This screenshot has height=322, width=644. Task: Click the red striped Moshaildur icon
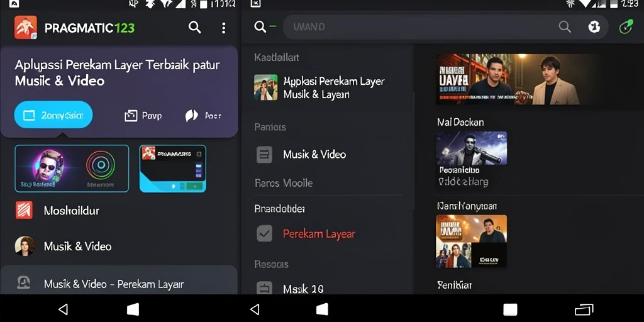24,210
